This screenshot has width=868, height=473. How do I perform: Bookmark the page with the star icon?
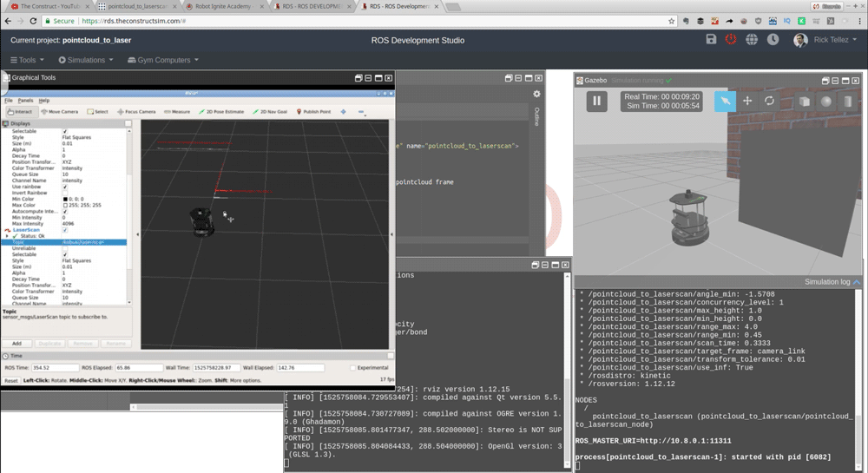[x=672, y=21]
